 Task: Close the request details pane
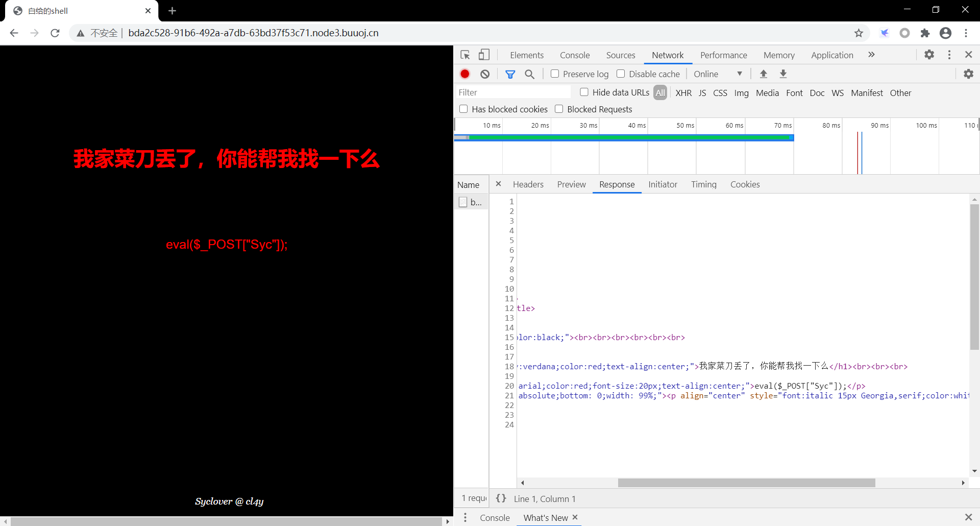499,184
